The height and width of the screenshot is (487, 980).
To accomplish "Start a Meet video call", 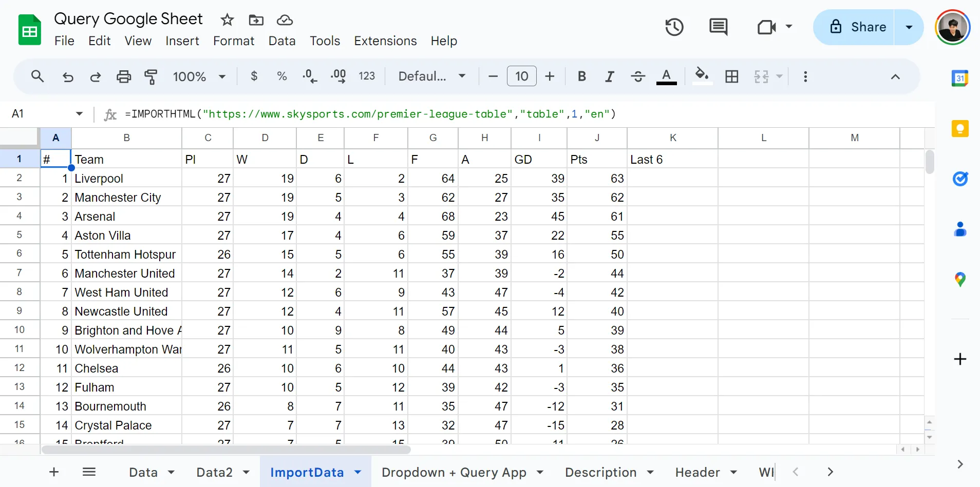I will [x=766, y=27].
